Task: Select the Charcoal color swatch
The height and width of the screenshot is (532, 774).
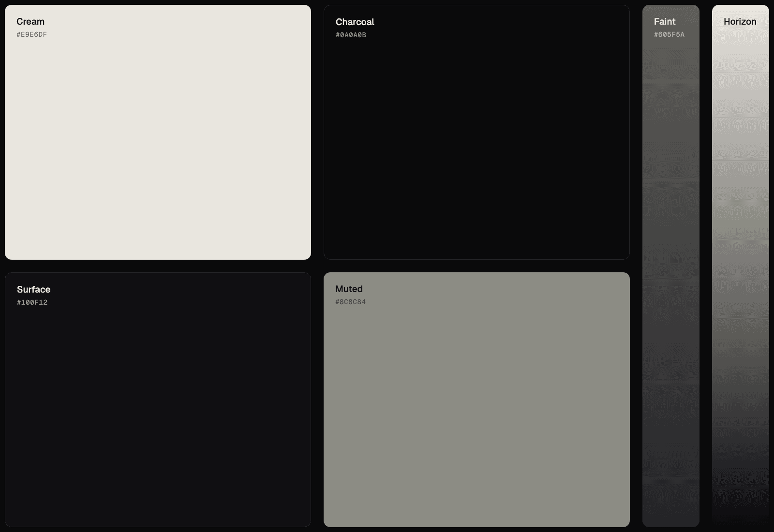Action: [x=476, y=132]
